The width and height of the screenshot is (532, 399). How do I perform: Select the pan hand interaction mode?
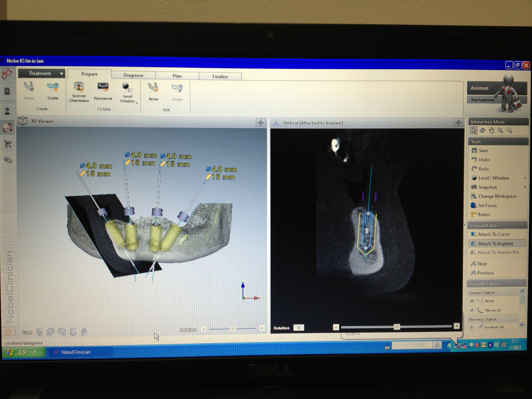click(x=491, y=131)
